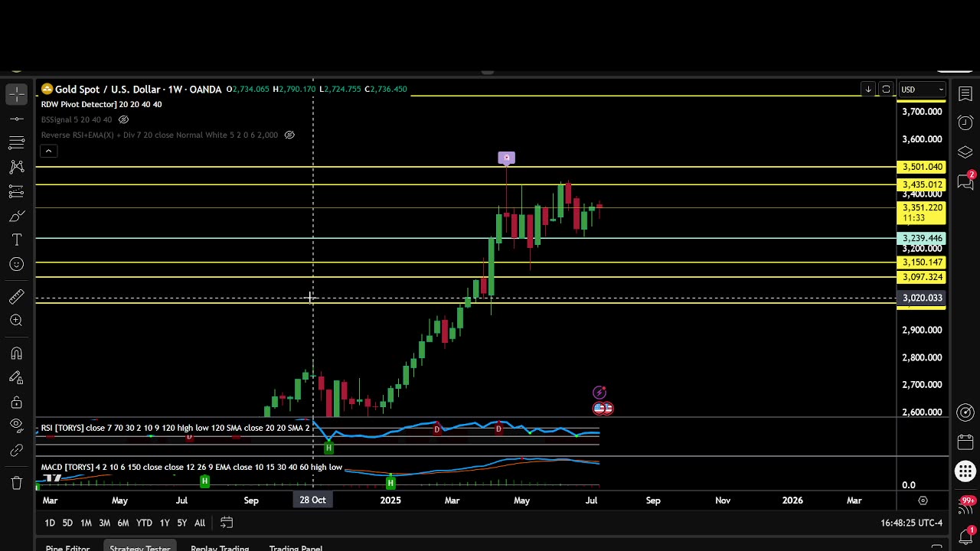The image size is (980, 551).
Task: Switch to Pine Editor tab
Action: coord(67,547)
